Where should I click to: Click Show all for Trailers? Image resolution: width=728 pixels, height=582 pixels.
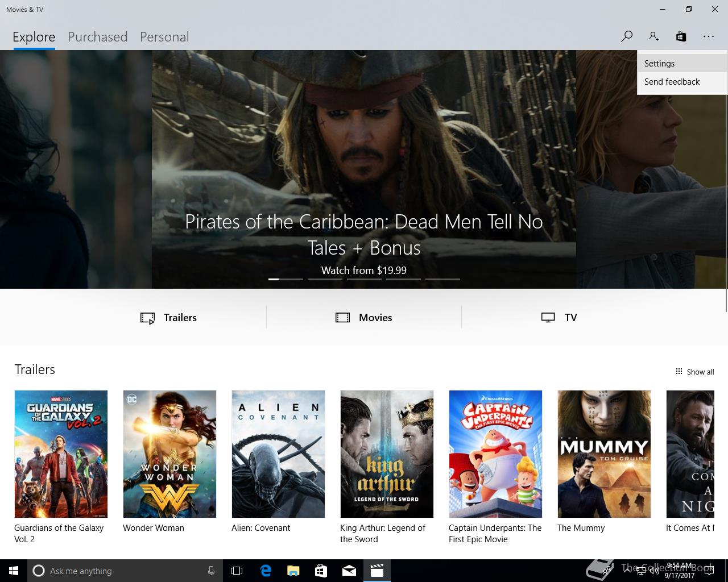[x=694, y=372]
